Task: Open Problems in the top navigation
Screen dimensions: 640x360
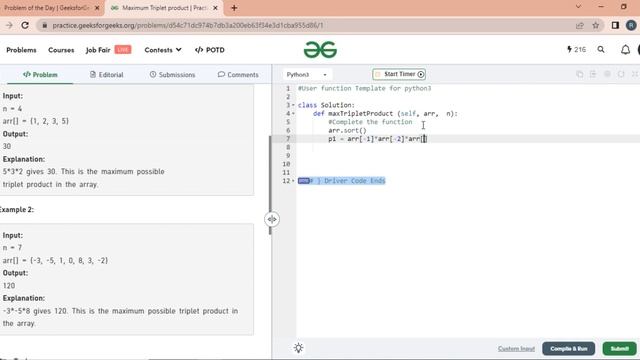Action: [x=21, y=50]
